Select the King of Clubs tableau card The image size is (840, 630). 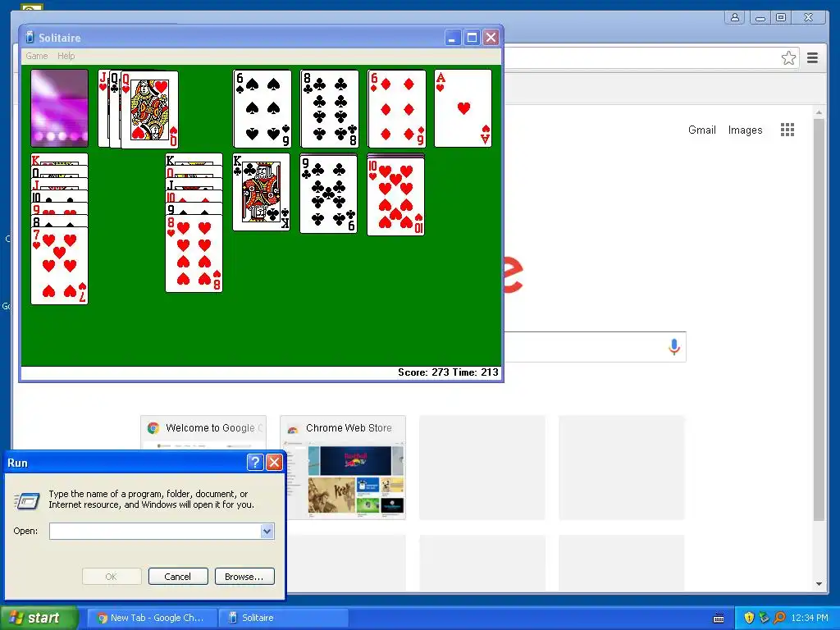[262, 192]
